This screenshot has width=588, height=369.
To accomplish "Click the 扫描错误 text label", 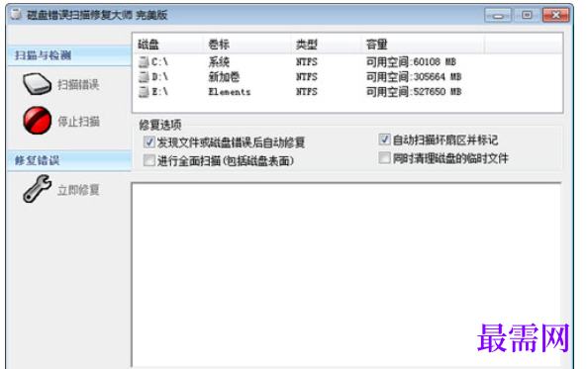I will [78, 85].
